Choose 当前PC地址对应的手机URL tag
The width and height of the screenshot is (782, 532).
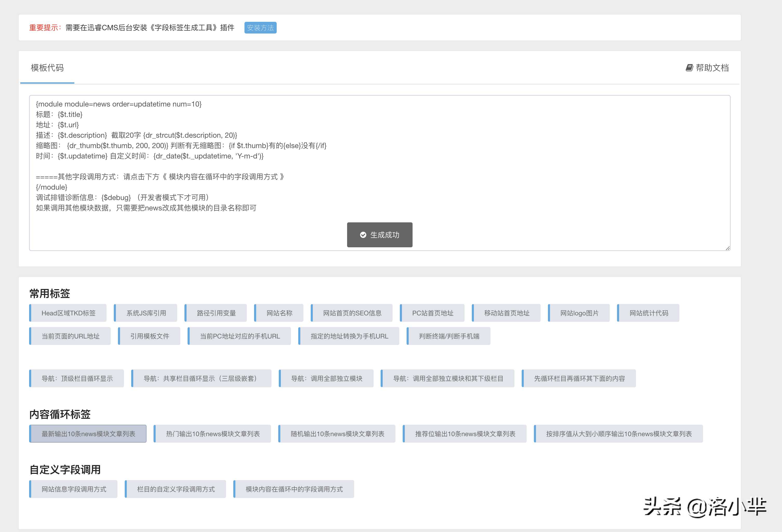point(239,336)
